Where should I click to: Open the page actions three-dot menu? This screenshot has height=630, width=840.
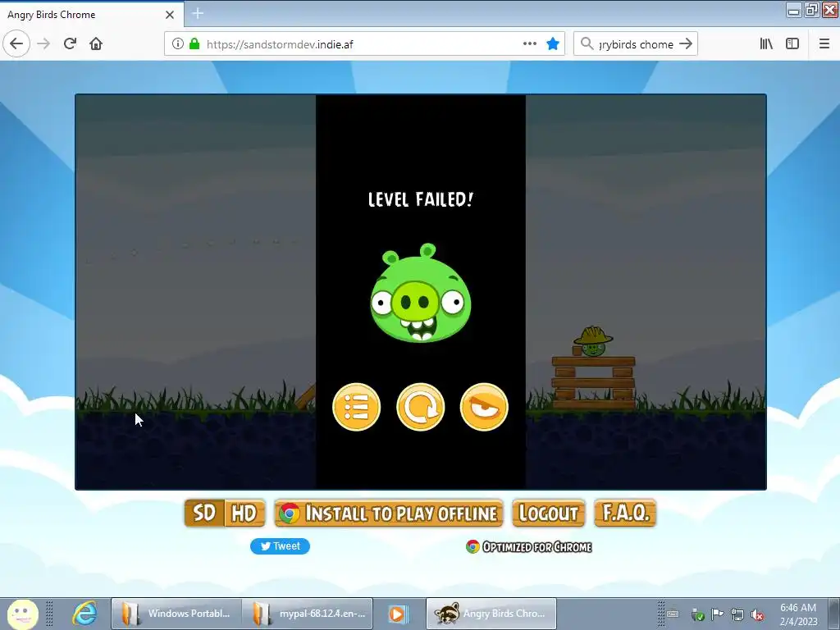[530, 44]
